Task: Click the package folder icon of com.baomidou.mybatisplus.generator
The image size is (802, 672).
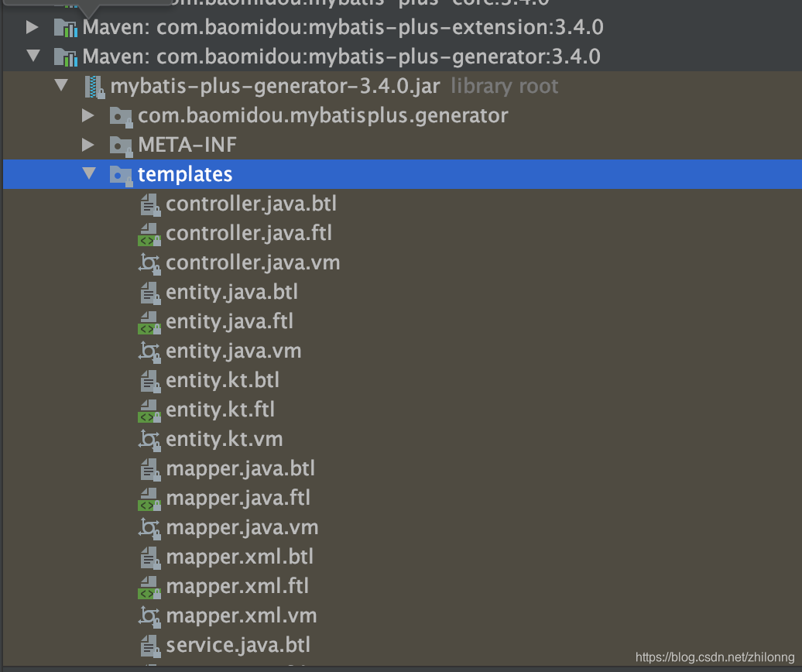Action: [x=122, y=117]
